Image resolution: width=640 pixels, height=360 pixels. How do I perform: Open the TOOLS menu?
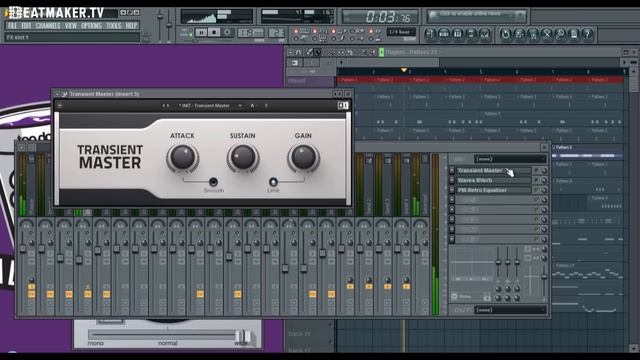(113, 26)
